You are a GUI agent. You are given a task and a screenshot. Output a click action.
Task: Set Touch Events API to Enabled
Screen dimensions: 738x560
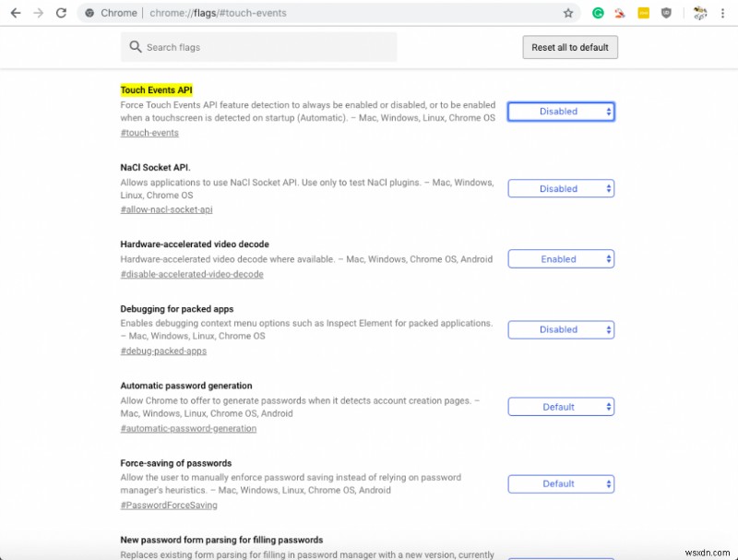(x=561, y=110)
